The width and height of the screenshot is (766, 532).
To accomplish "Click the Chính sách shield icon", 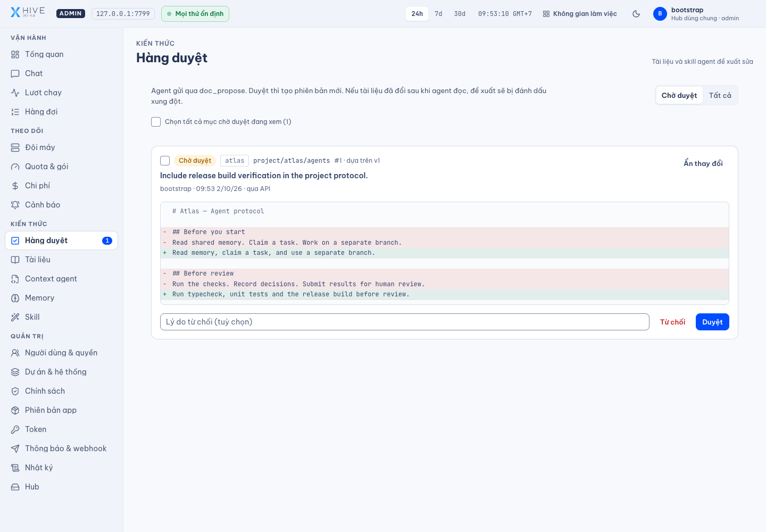I will point(15,391).
